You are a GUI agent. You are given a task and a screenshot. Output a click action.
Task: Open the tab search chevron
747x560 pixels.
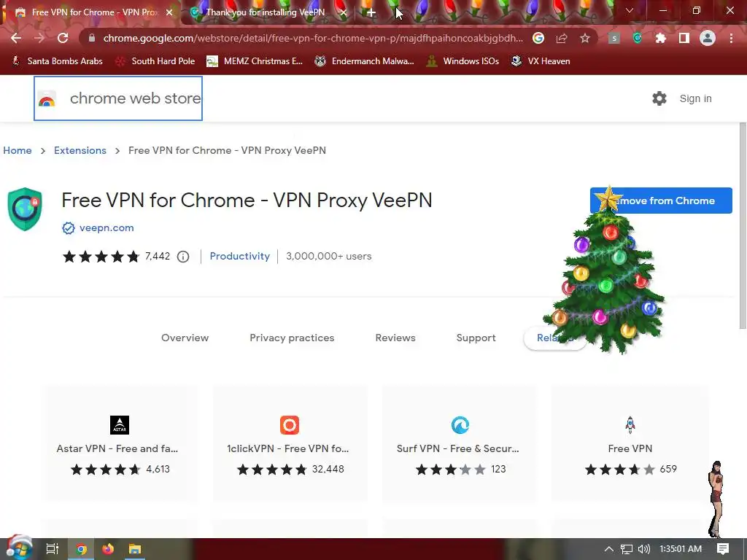click(630, 10)
